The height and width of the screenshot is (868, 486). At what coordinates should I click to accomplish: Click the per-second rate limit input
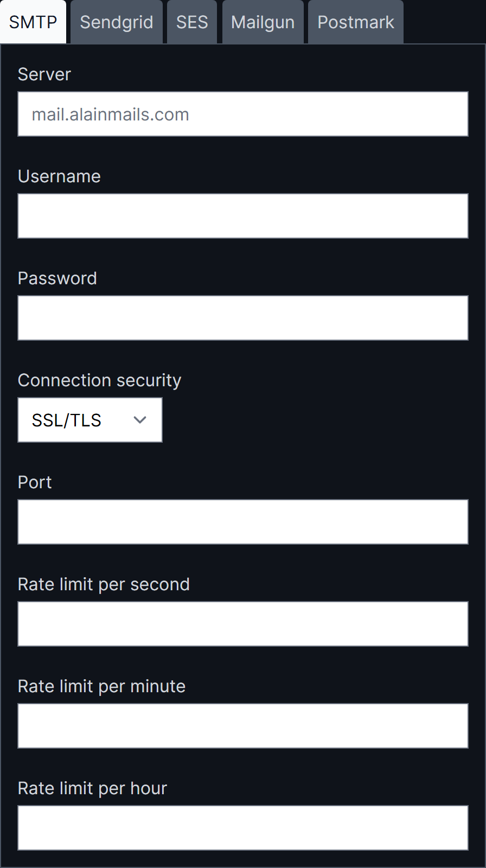click(x=243, y=624)
